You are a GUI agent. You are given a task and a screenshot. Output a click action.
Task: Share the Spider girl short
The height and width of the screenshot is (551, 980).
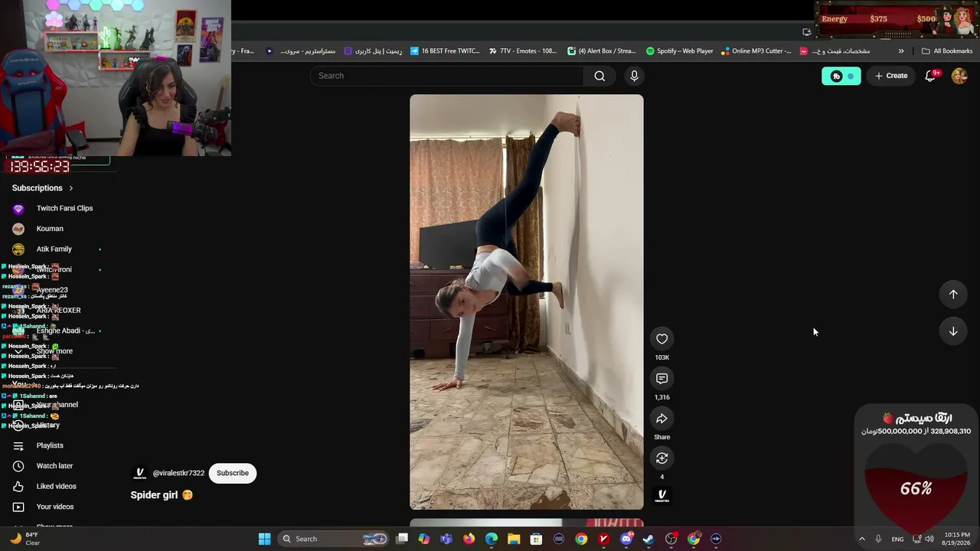662,419
